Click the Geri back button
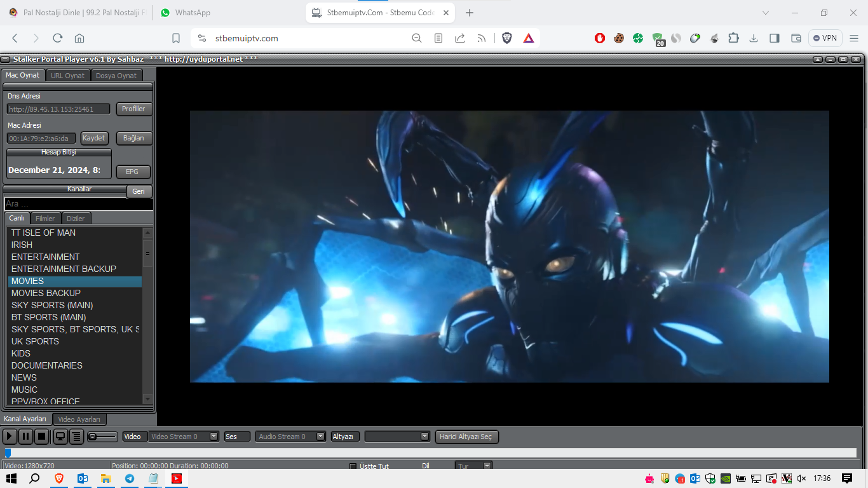The height and width of the screenshot is (488, 868). (x=139, y=191)
